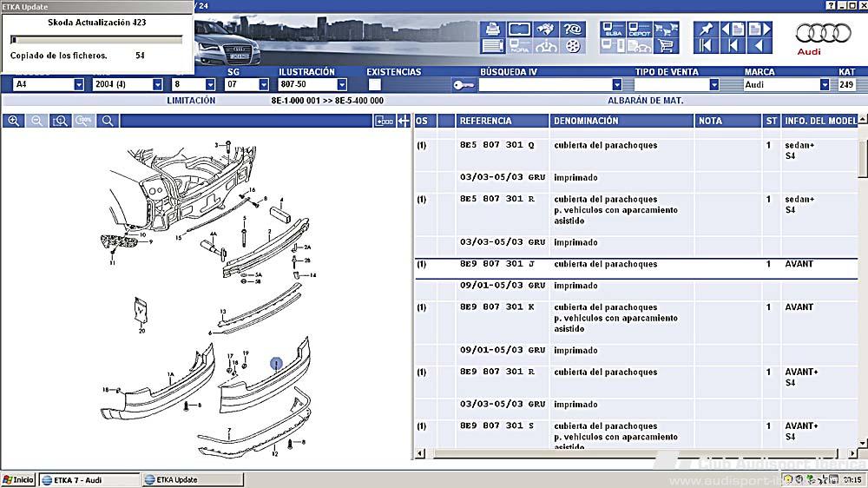Screen dimensions: 868x488
Task: Zoom in on the illustration
Action: [x=13, y=121]
